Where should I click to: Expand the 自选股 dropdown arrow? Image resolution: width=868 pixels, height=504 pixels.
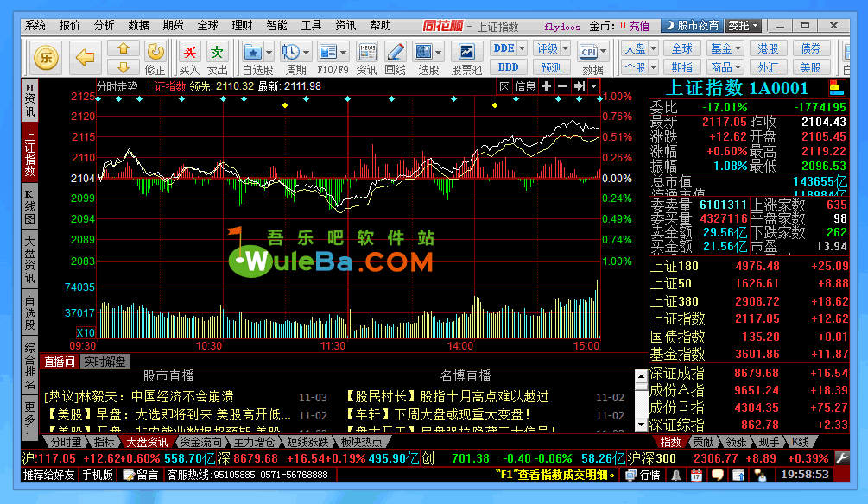coord(269,53)
